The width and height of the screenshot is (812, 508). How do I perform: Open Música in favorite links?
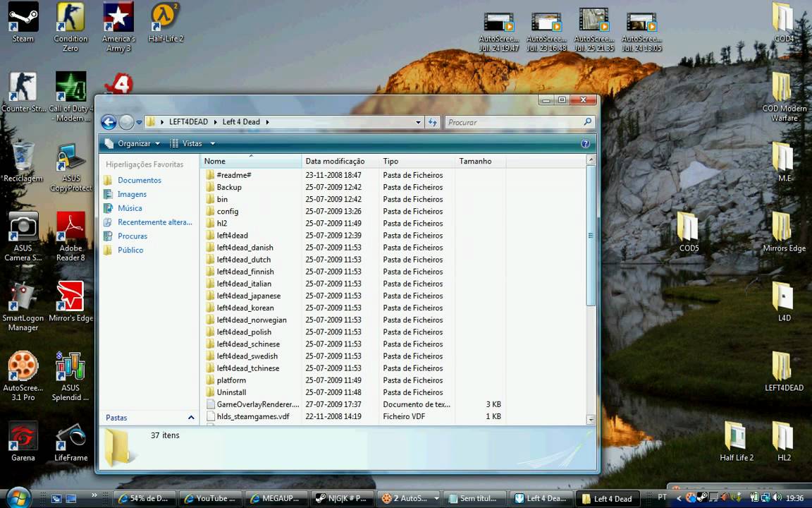130,208
